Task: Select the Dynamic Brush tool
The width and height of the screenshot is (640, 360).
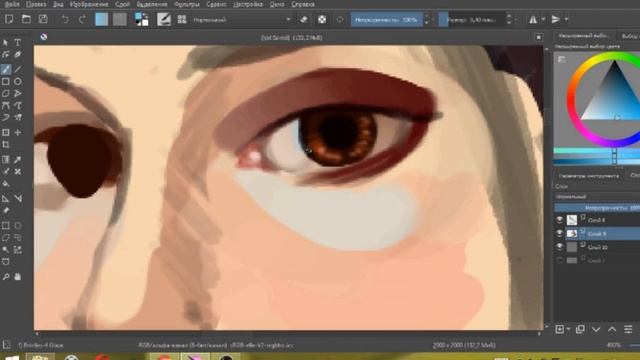Action: [x=6, y=118]
